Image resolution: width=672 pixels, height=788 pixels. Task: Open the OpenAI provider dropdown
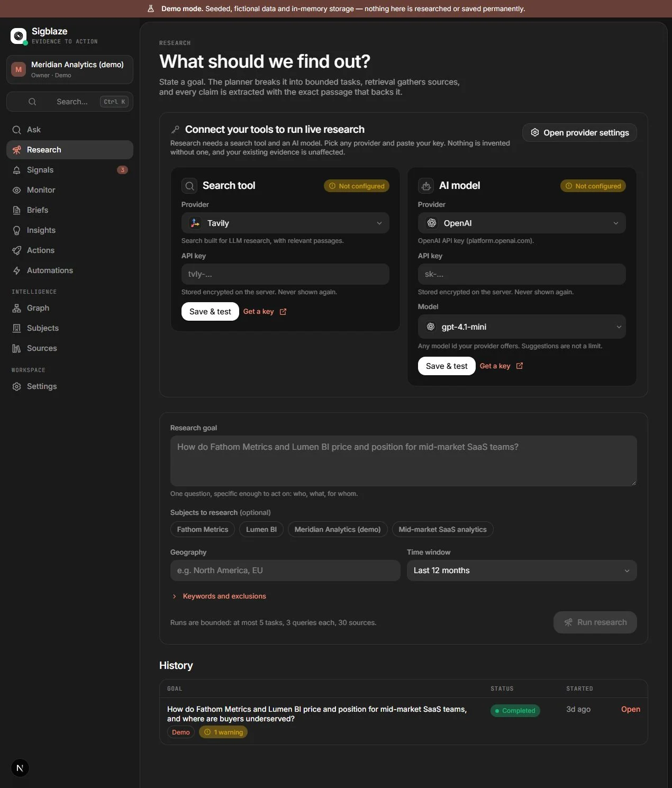(522, 223)
